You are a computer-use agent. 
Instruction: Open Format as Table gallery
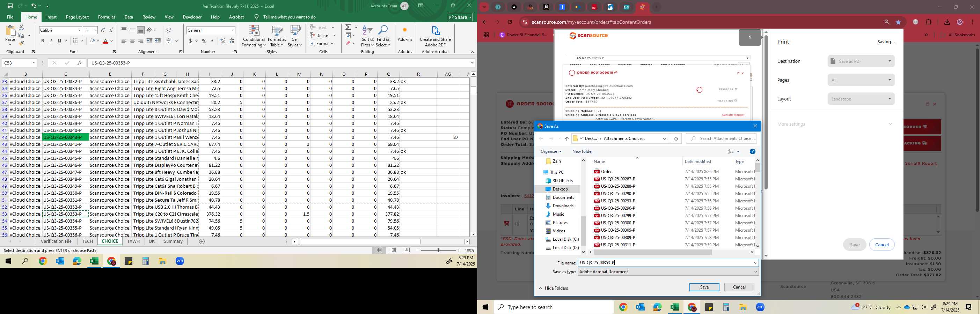(277, 36)
